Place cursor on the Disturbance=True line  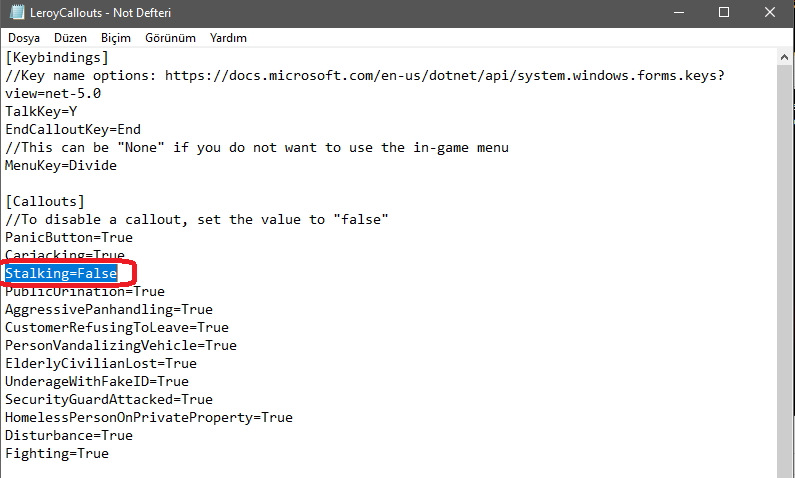[x=69, y=435]
